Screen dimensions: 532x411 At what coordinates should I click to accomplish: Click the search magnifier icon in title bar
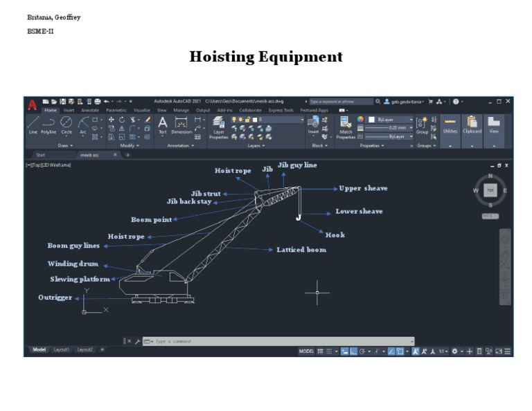coord(378,101)
